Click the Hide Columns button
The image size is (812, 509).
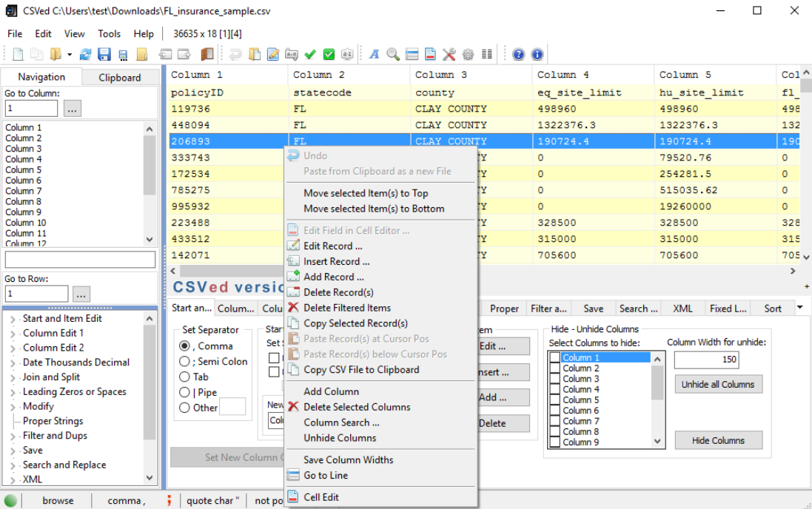[x=717, y=440]
